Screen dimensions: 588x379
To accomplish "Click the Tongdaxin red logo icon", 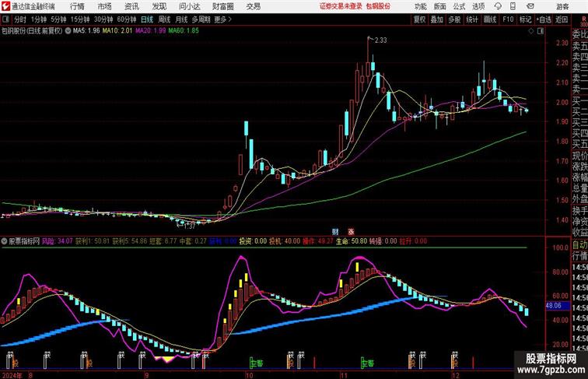I will pyautogui.click(x=5, y=6).
